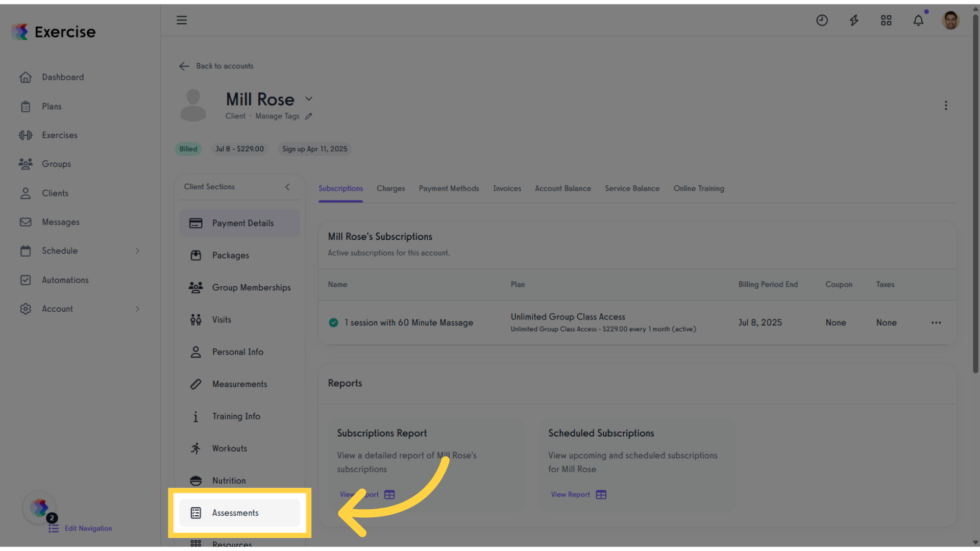
Task: Click the Exercise logo
Action: [54, 32]
